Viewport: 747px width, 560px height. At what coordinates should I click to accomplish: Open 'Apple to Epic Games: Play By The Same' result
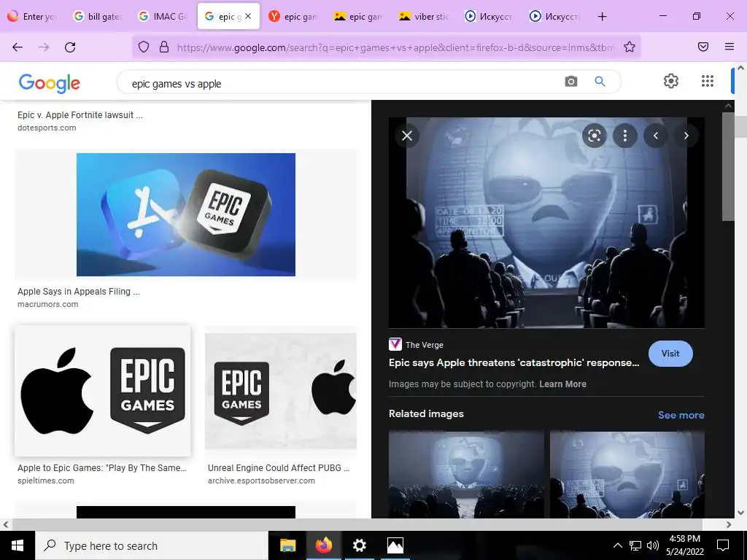pyautogui.click(x=102, y=467)
